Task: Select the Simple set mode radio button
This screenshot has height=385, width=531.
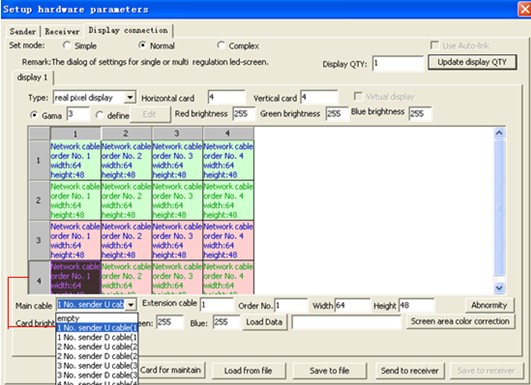Action: (67, 45)
